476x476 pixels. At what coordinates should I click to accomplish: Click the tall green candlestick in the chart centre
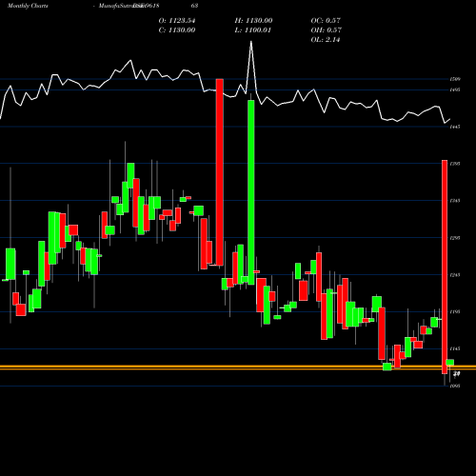(x=251, y=192)
